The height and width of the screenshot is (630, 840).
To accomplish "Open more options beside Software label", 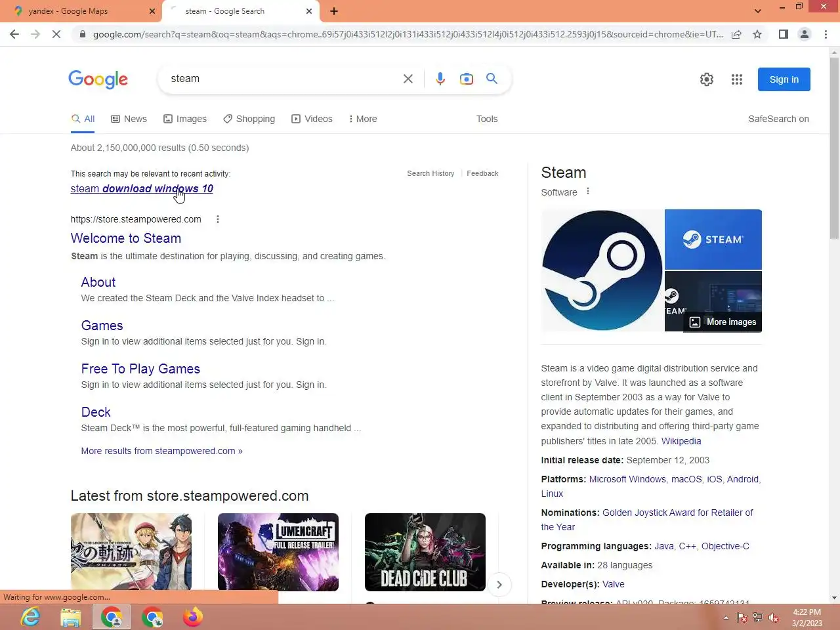I will coord(588,192).
